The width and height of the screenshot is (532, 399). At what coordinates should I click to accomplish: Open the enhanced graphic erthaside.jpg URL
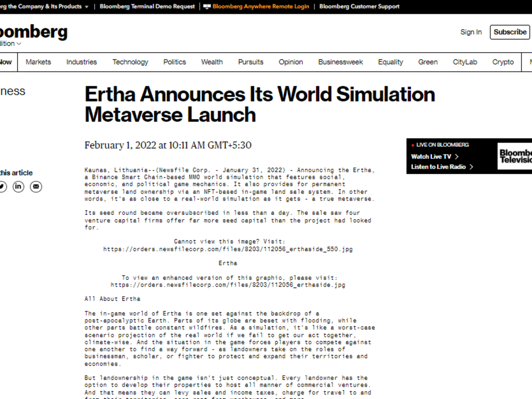[228, 285]
